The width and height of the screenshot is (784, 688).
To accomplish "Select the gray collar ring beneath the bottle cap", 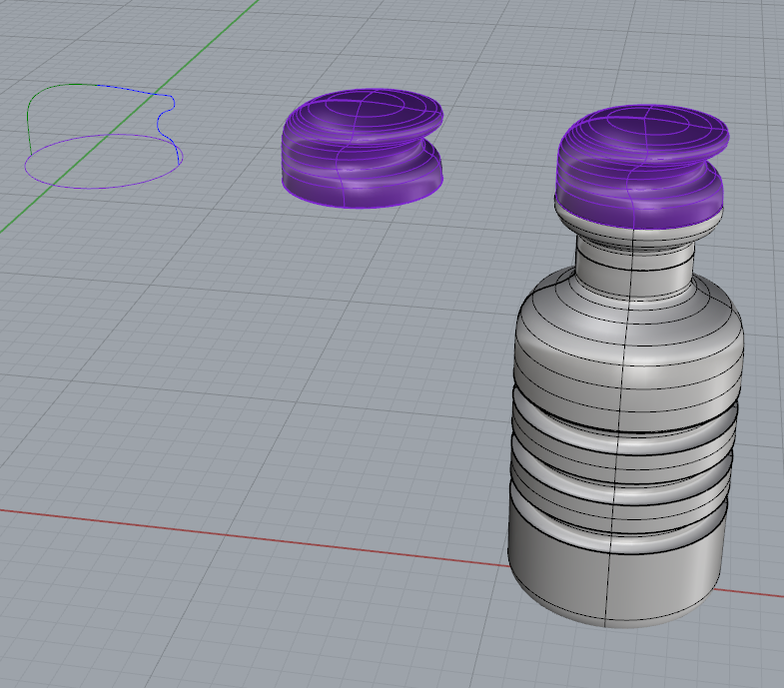I will click(636, 225).
